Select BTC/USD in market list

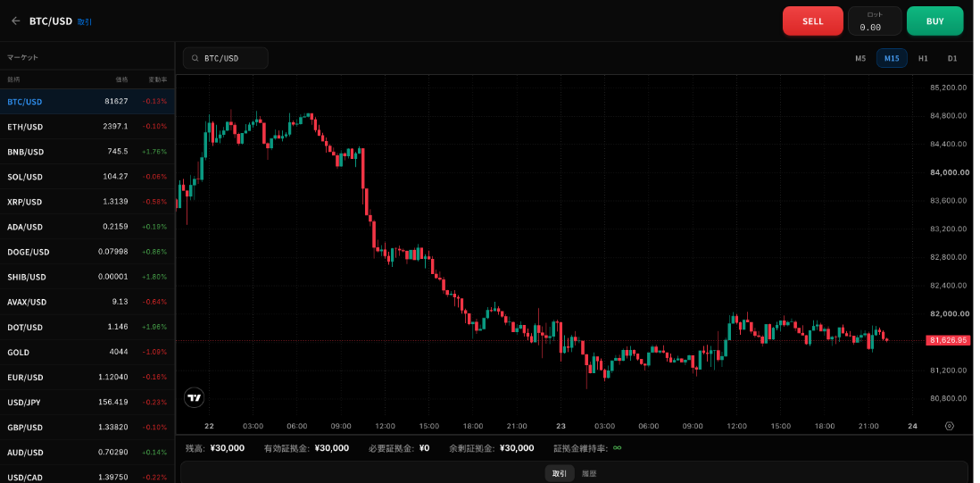(x=87, y=101)
